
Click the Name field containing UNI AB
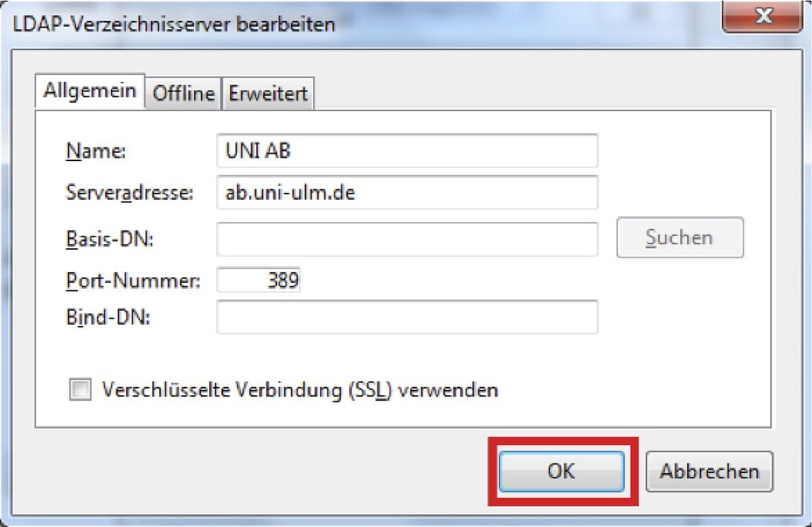[x=407, y=151]
